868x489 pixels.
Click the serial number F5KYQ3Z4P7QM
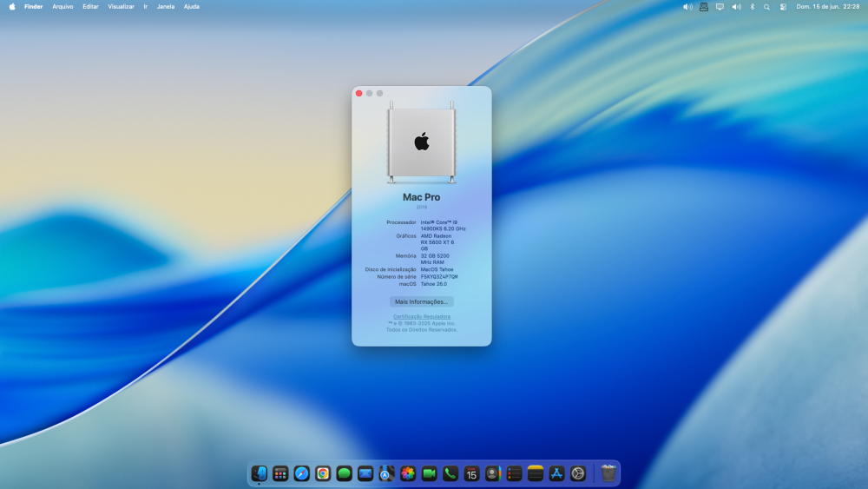point(439,277)
